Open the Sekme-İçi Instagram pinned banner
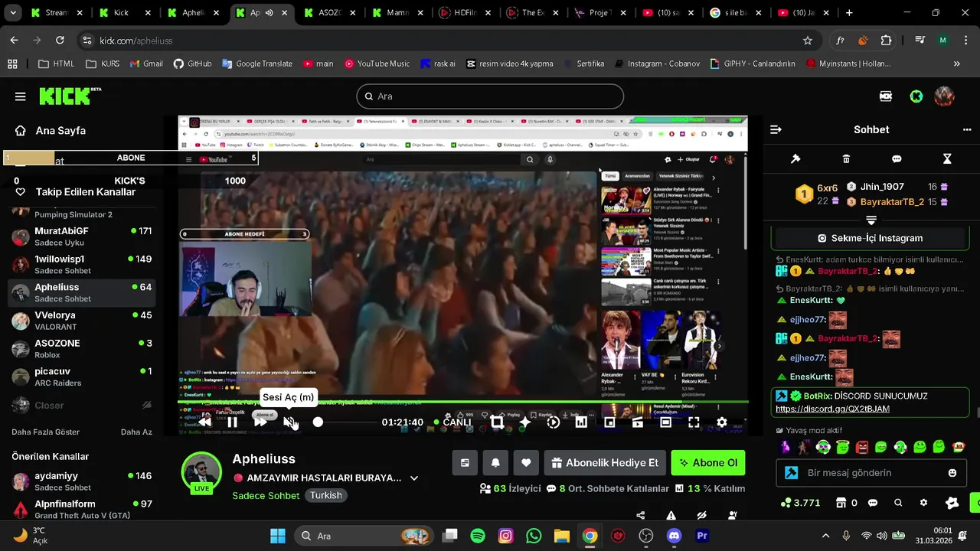 (x=870, y=238)
